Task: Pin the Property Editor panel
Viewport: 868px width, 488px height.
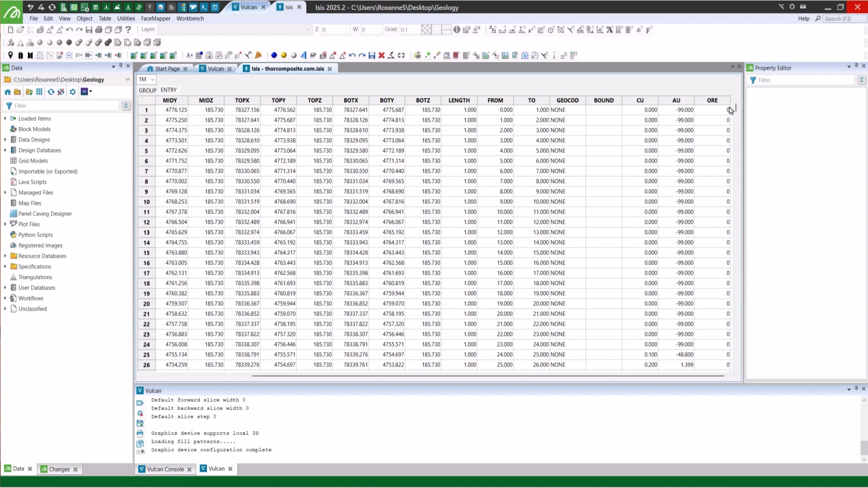Action: (856, 66)
